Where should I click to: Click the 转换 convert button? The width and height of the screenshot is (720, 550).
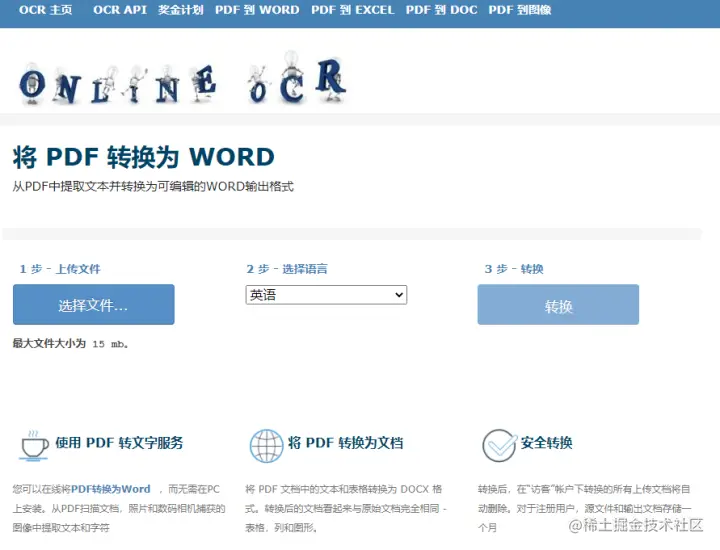558,304
